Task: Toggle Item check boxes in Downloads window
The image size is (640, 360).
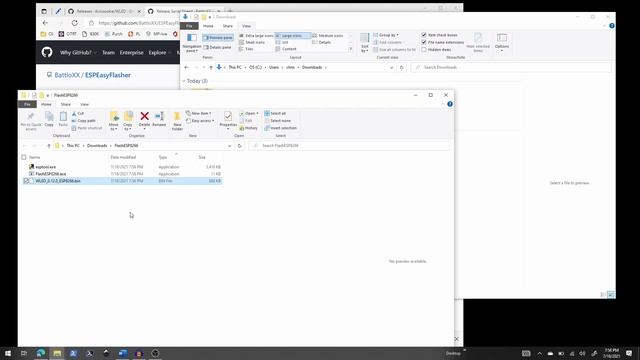Action: [424, 35]
